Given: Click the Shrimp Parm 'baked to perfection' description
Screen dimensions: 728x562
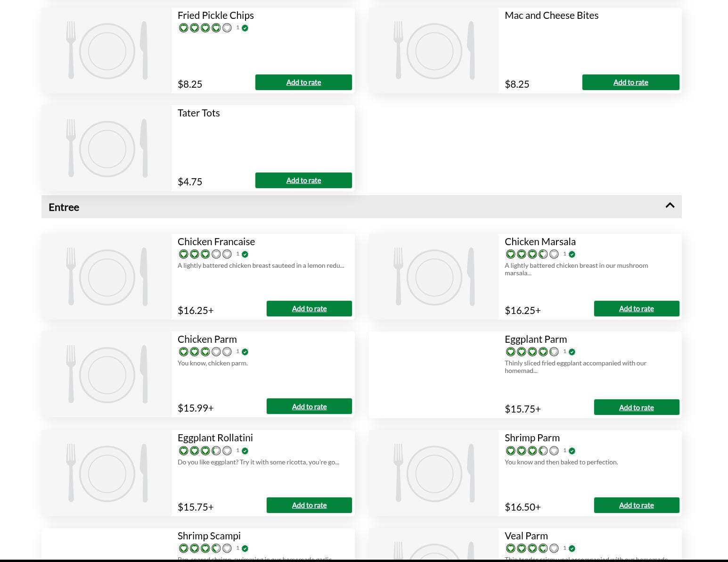Looking at the screenshot, I should click(x=561, y=462).
